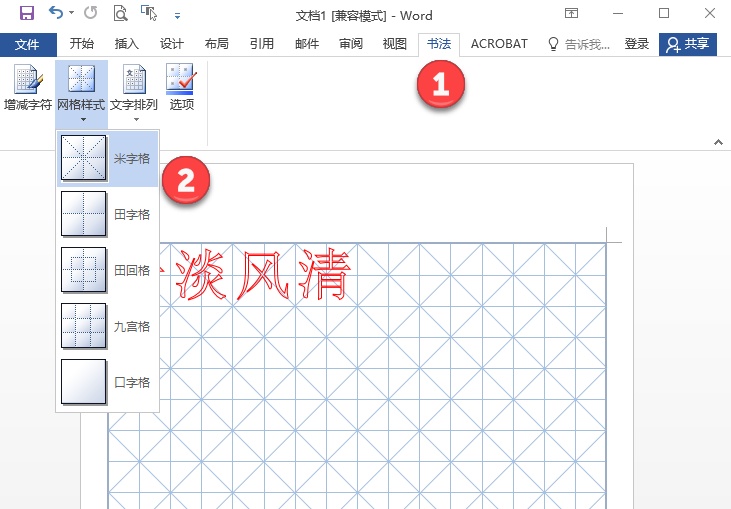This screenshot has width=731, height=509.
Task: Choose the 九宫格 grid thumbnail
Action: pyautogui.click(x=83, y=326)
